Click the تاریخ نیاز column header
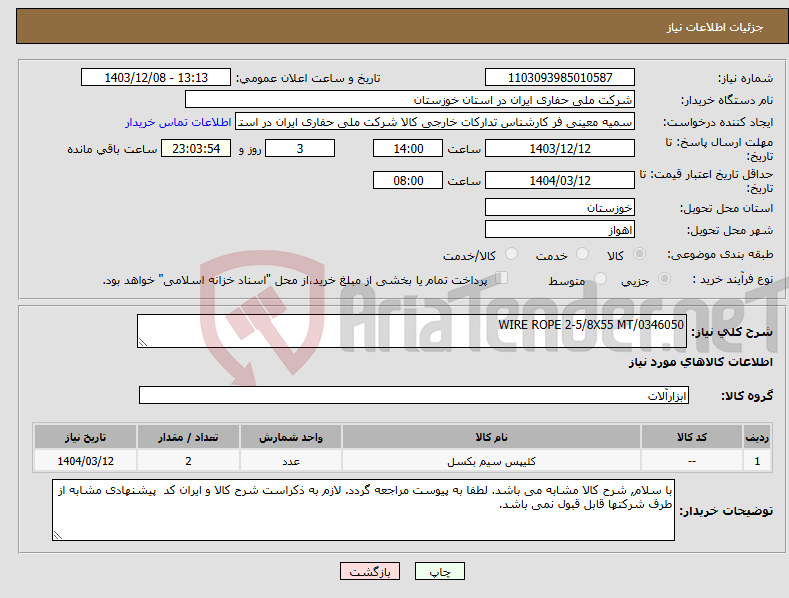 [86, 437]
